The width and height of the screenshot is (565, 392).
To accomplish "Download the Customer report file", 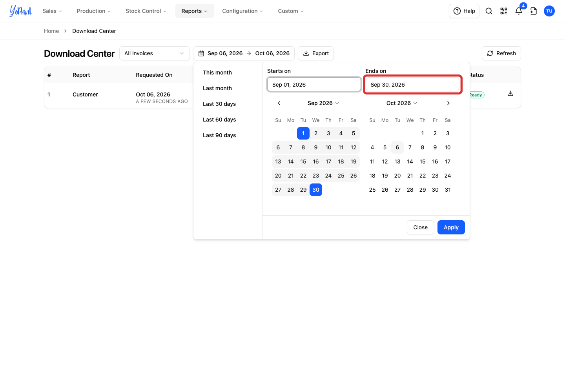I will pyautogui.click(x=510, y=93).
